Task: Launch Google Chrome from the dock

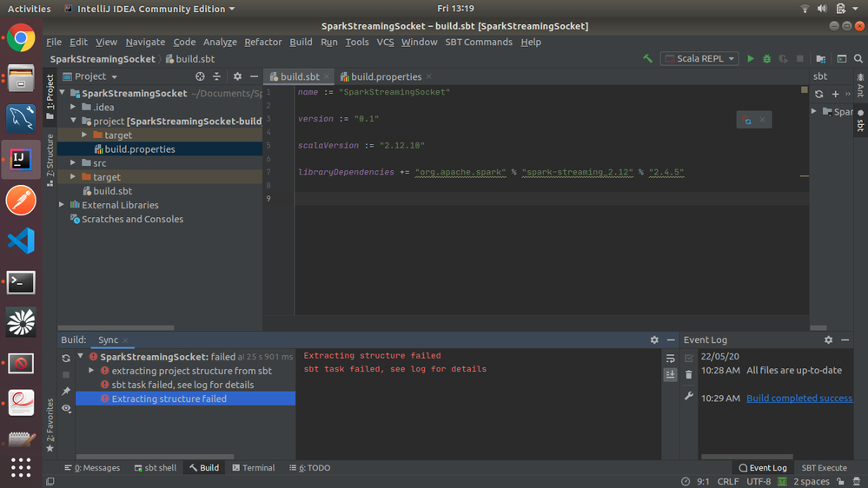Action: tap(21, 38)
